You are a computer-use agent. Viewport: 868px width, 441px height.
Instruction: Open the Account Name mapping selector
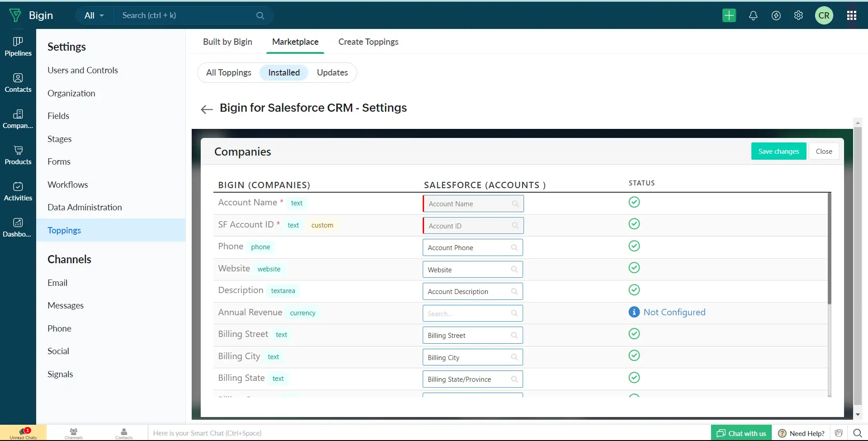pyautogui.click(x=472, y=204)
